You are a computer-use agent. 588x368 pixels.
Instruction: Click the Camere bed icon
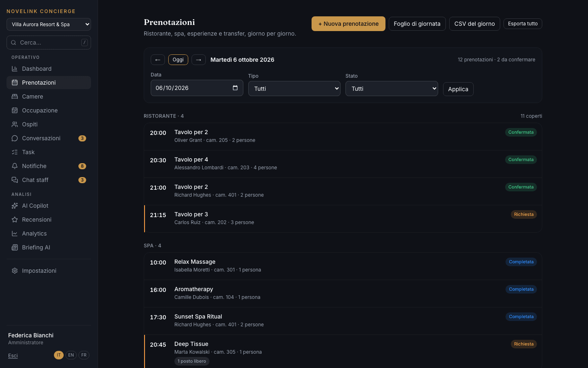tap(15, 96)
